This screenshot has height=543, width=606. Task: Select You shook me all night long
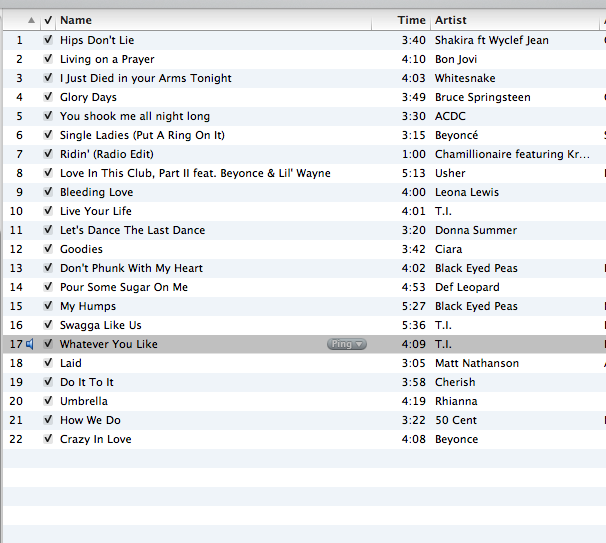tap(135, 116)
